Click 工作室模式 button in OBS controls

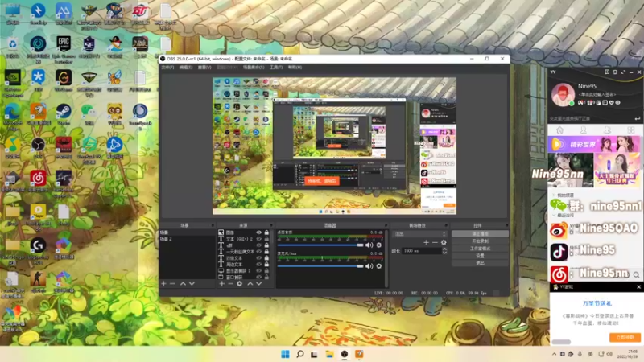480,249
